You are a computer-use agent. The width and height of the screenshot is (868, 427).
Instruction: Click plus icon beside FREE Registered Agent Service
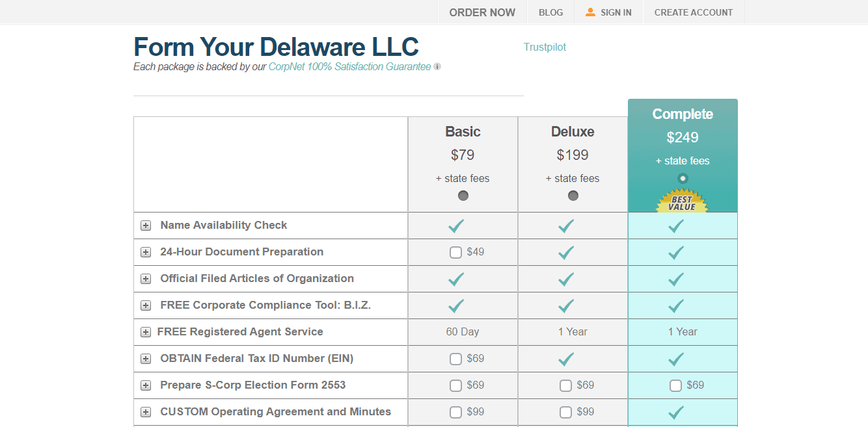point(146,332)
